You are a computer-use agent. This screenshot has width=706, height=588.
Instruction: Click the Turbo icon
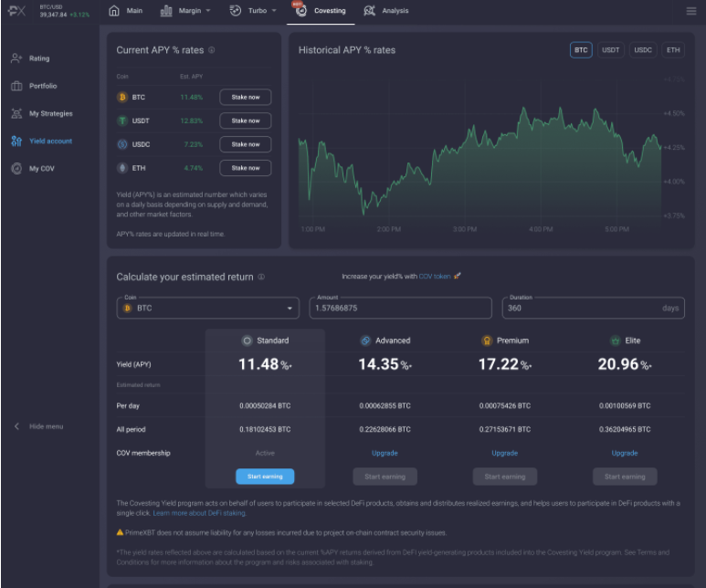[x=236, y=10]
